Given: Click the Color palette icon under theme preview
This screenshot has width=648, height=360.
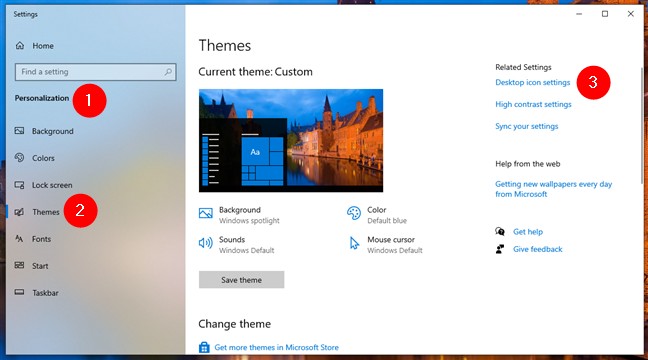Looking at the screenshot, I should pyautogui.click(x=354, y=213).
